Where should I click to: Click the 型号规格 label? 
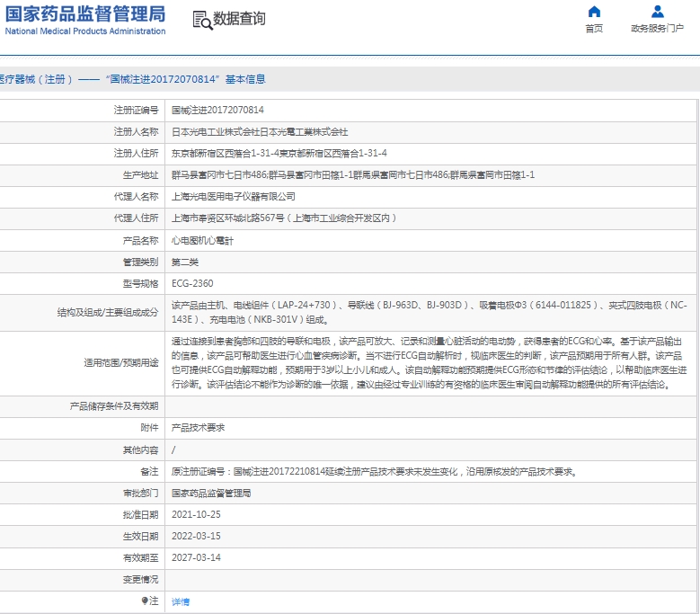140,283
